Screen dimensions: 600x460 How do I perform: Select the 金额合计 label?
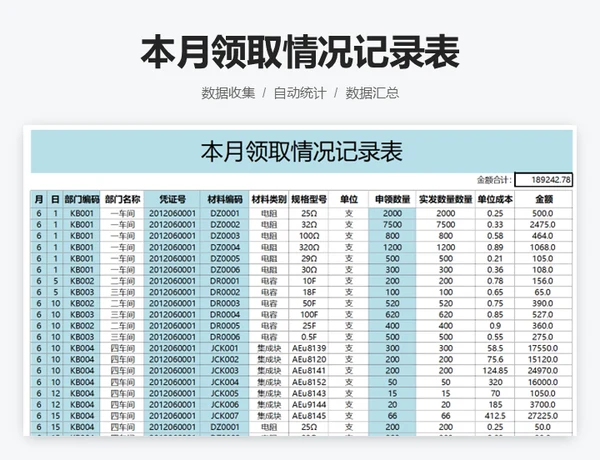(494, 179)
